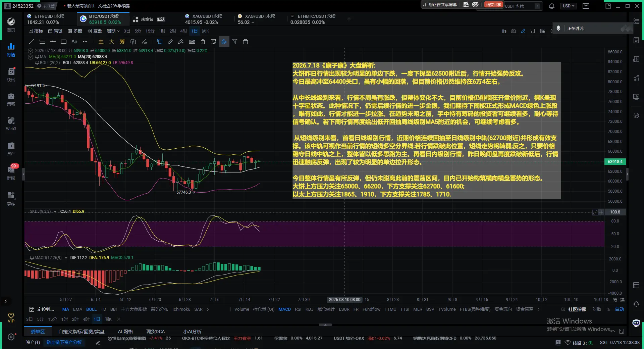644x349 pixels.
Task: Switch to XAU/USDT永续 tab
Action: (207, 19)
